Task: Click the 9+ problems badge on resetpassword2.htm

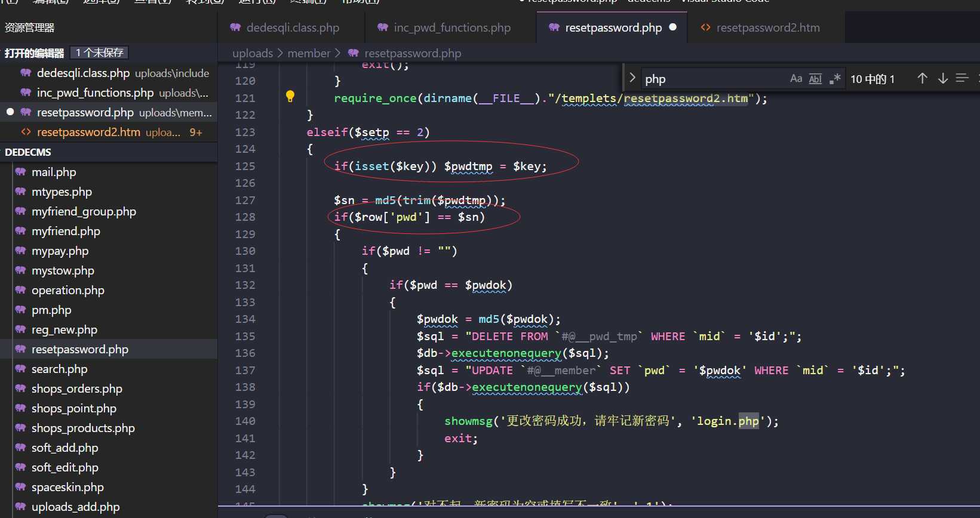Action: pos(196,132)
